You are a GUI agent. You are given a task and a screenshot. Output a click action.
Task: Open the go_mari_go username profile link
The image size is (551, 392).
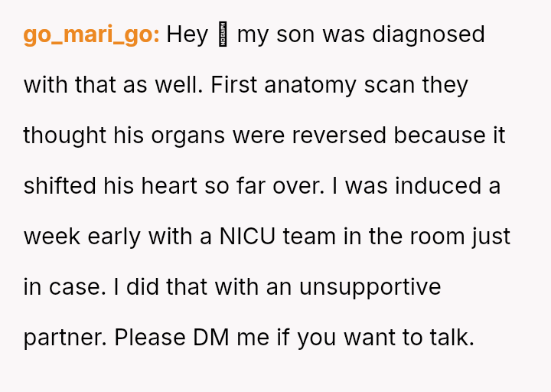click(x=91, y=35)
